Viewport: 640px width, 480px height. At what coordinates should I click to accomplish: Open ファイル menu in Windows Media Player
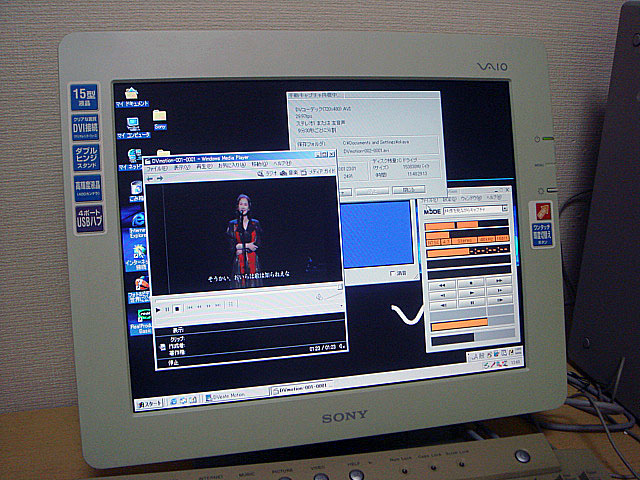coord(157,168)
